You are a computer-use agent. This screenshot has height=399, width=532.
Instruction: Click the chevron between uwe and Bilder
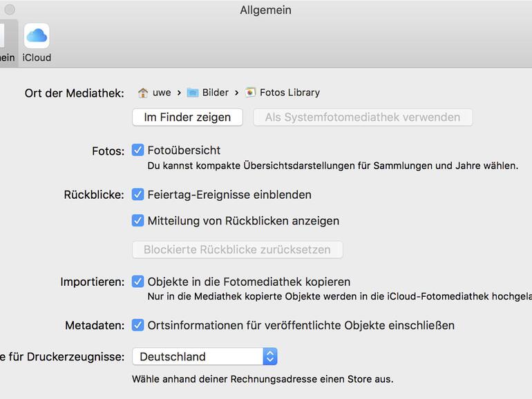(x=179, y=93)
